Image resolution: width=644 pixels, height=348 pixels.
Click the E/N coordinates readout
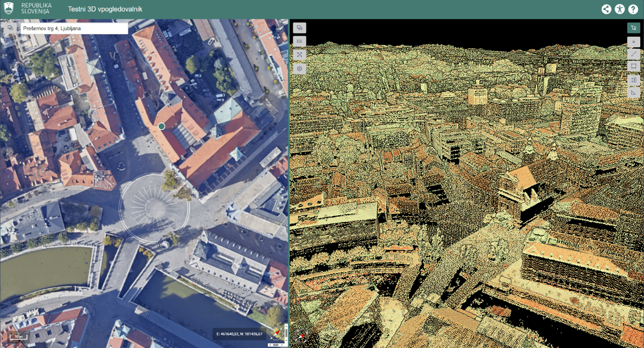[x=239, y=334]
